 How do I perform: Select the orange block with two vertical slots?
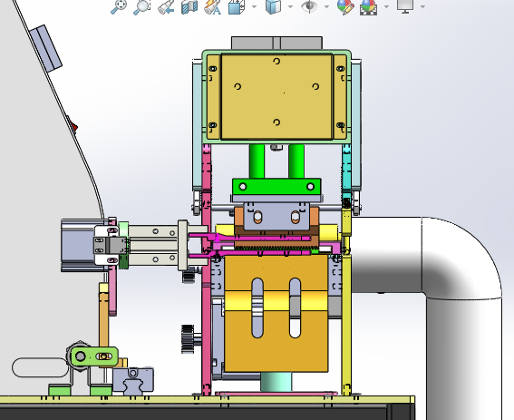276,313
